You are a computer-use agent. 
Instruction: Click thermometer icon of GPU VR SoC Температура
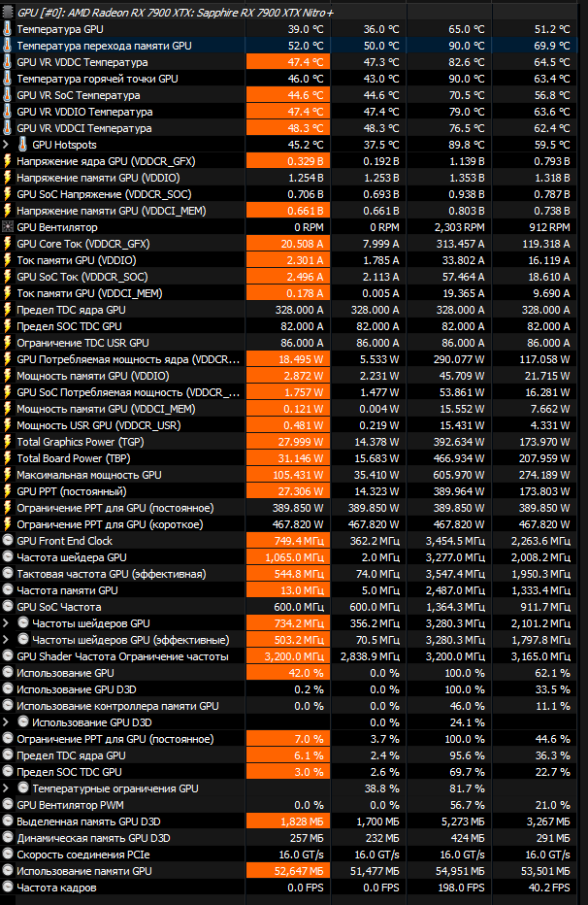8,95
